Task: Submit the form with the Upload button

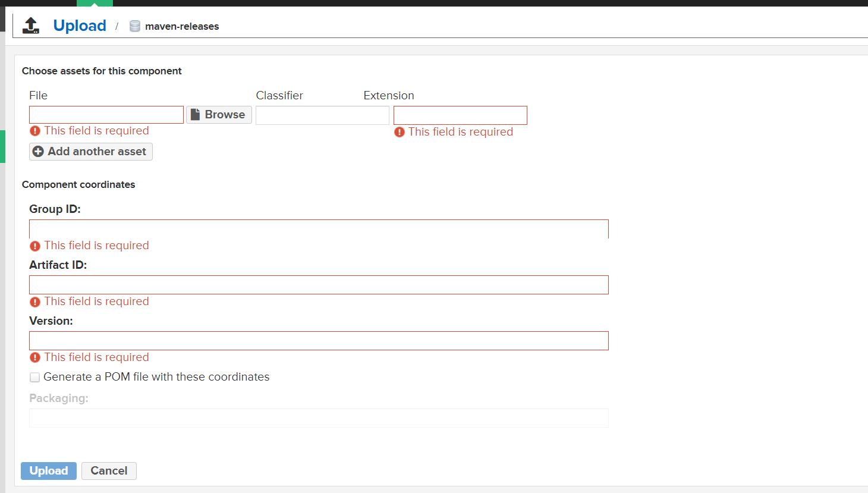Action: 49,471
